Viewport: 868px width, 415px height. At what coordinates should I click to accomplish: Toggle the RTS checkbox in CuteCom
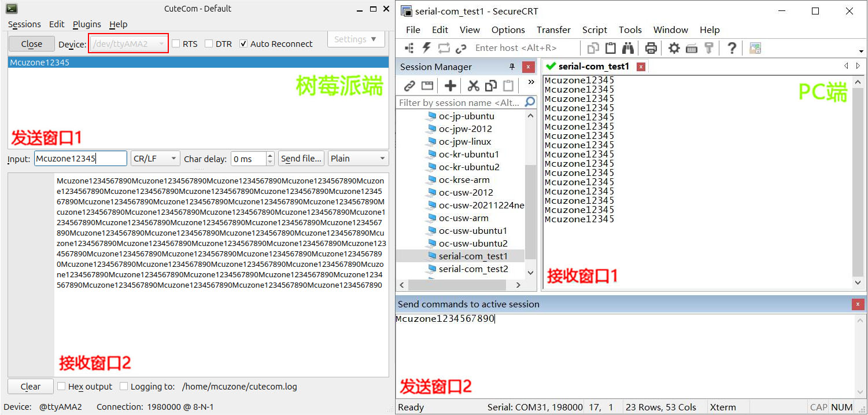(x=176, y=43)
